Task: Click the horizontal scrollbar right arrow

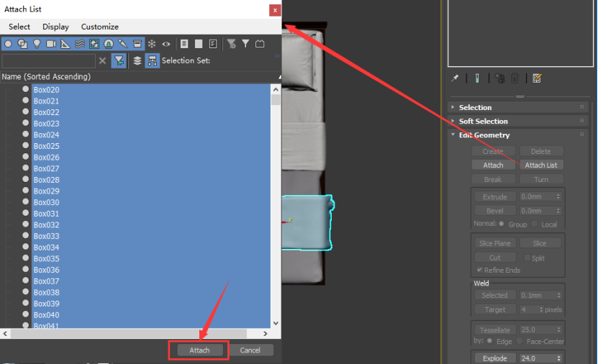Action: (x=265, y=334)
